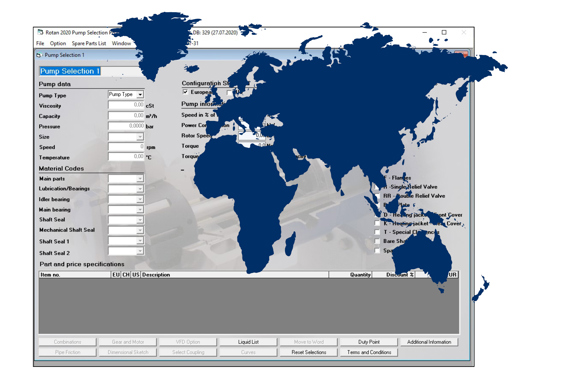
Task: Open the Pump Type dropdown
Action: 140,94
